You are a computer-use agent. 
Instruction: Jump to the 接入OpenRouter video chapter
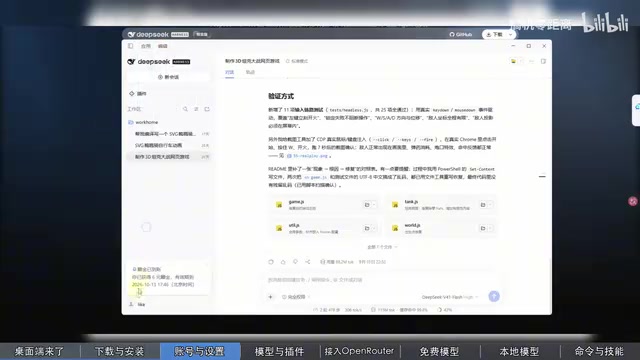click(360, 351)
